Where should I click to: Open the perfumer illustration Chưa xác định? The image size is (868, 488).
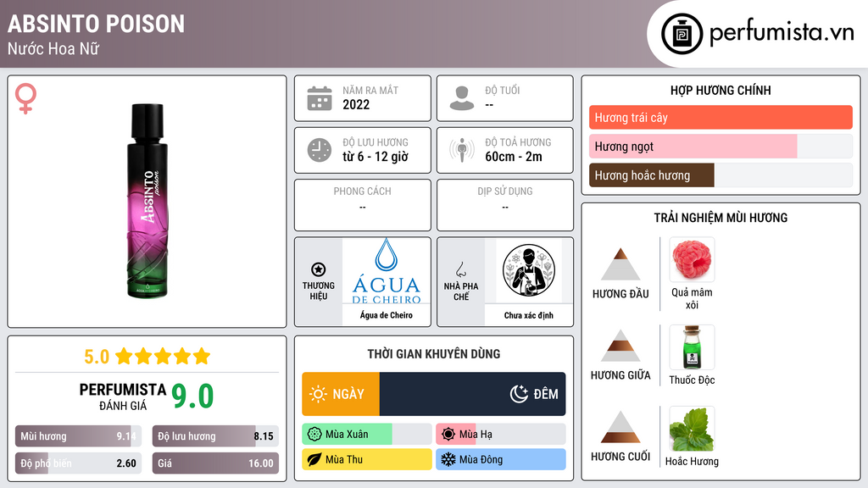(x=529, y=271)
